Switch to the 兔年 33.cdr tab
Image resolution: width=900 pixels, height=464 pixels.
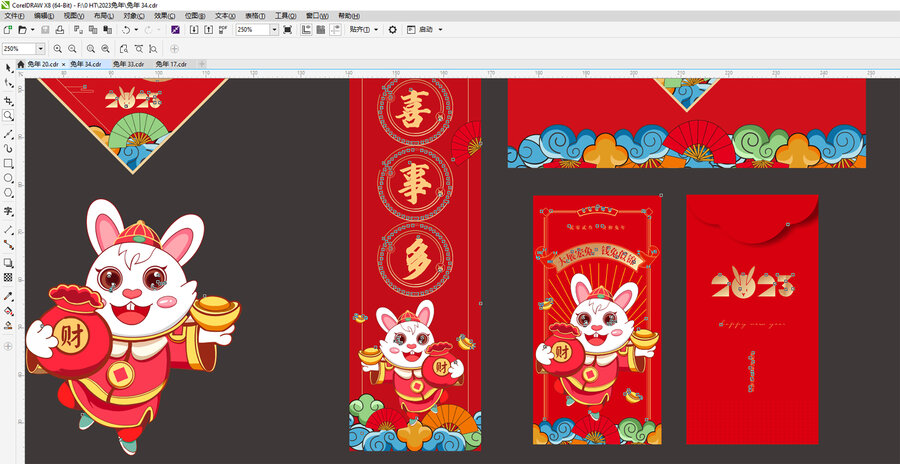point(128,64)
